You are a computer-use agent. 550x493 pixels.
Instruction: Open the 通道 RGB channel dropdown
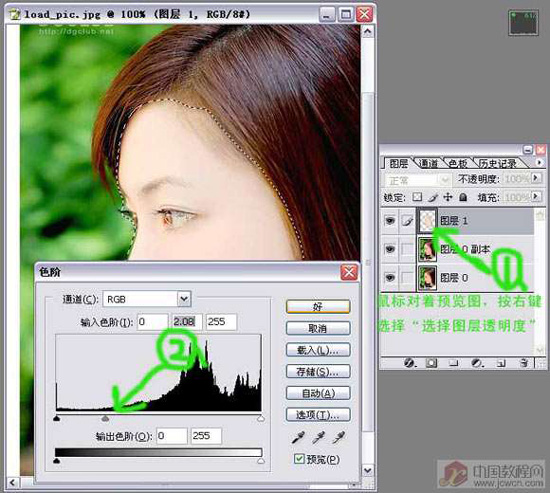[x=184, y=299]
